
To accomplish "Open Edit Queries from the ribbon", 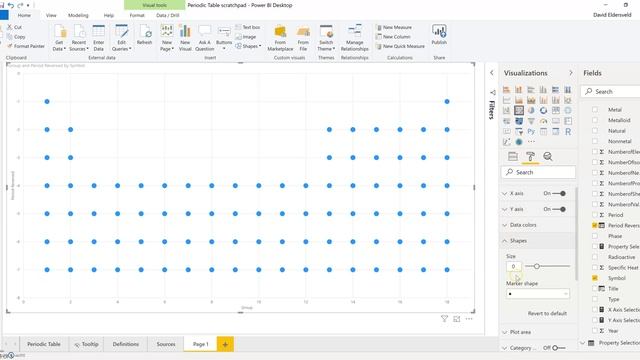I will click(122, 38).
